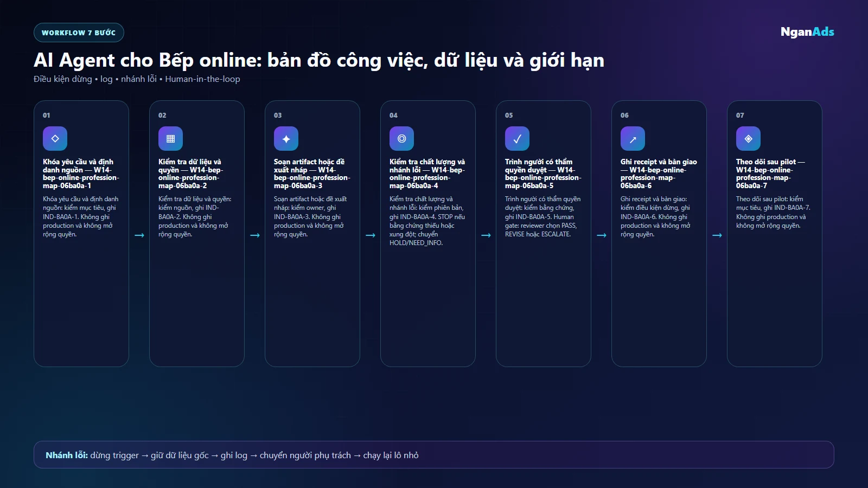
Task: Click step number 04 label
Action: point(393,115)
